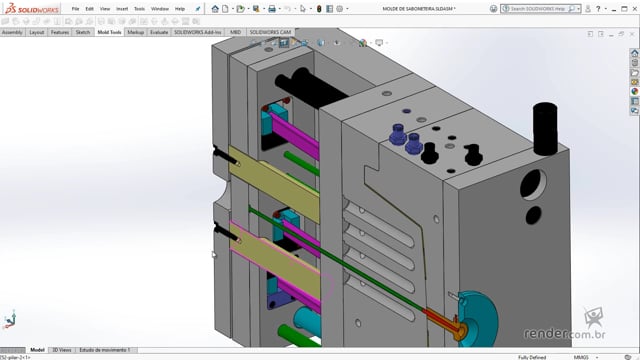640x360 pixels.
Task: Expand the Save dropdown arrow
Action: 264,9
